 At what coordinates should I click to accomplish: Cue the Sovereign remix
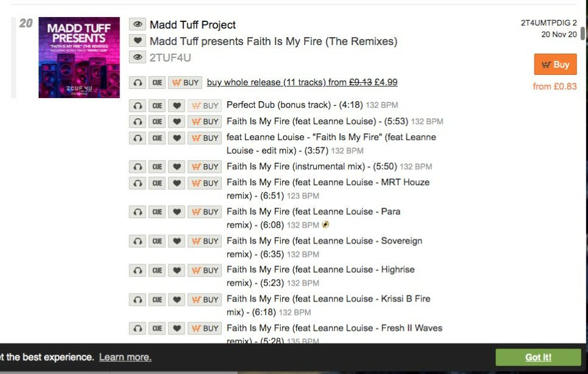[157, 241]
